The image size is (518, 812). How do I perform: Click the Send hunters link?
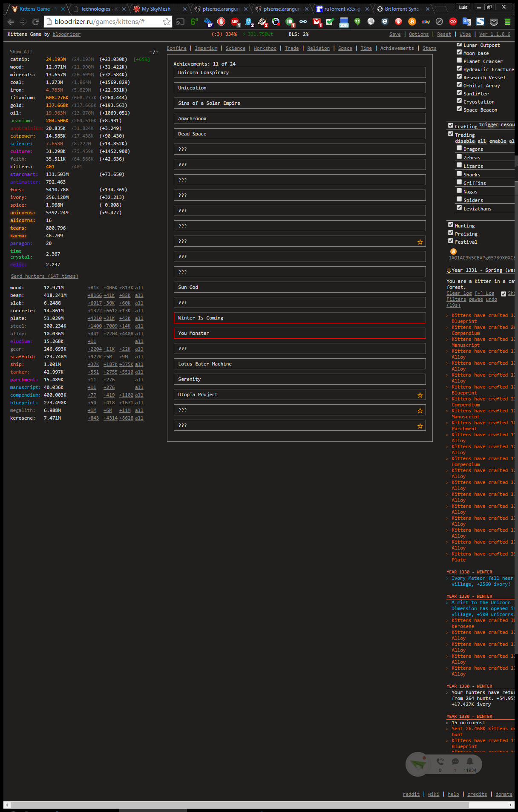[x=44, y=276]
